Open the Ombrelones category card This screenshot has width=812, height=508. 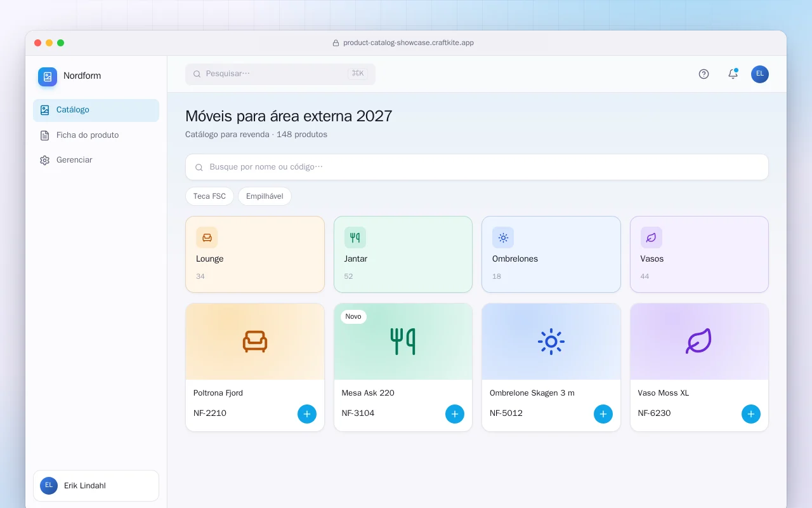click(x=551, y=255)
